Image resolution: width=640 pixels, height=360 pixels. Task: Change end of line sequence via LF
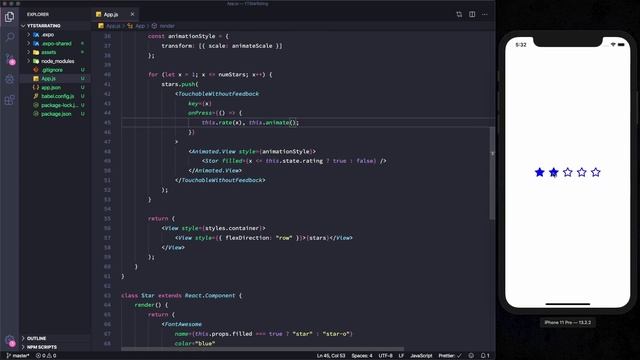point(401,356)
